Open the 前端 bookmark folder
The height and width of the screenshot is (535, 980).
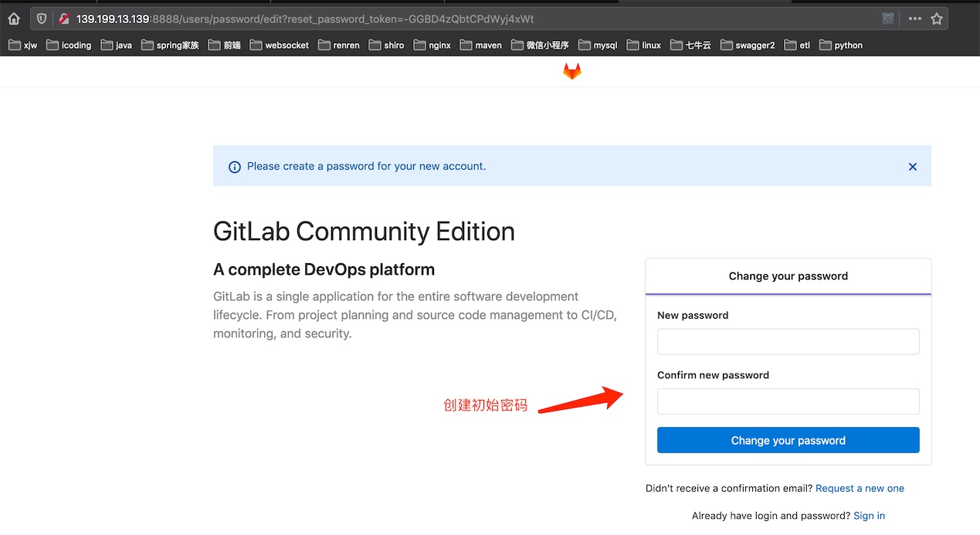[225, 46]
